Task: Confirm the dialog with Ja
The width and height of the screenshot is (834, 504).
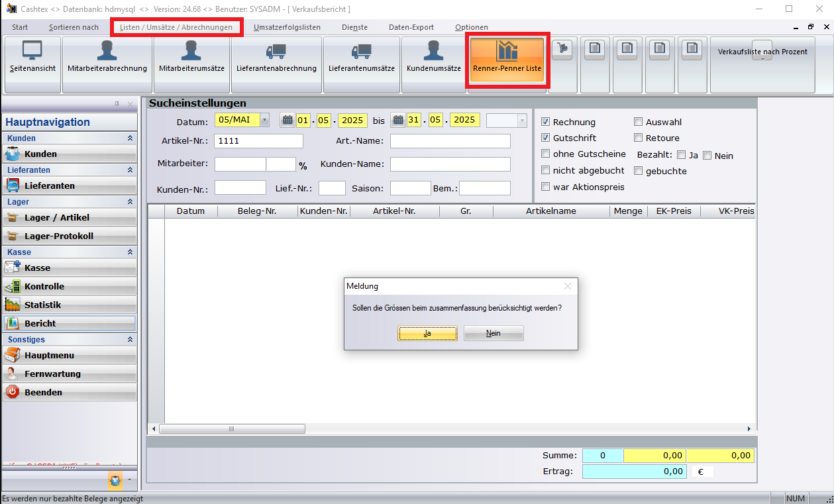Action: [x=427, y=333]
